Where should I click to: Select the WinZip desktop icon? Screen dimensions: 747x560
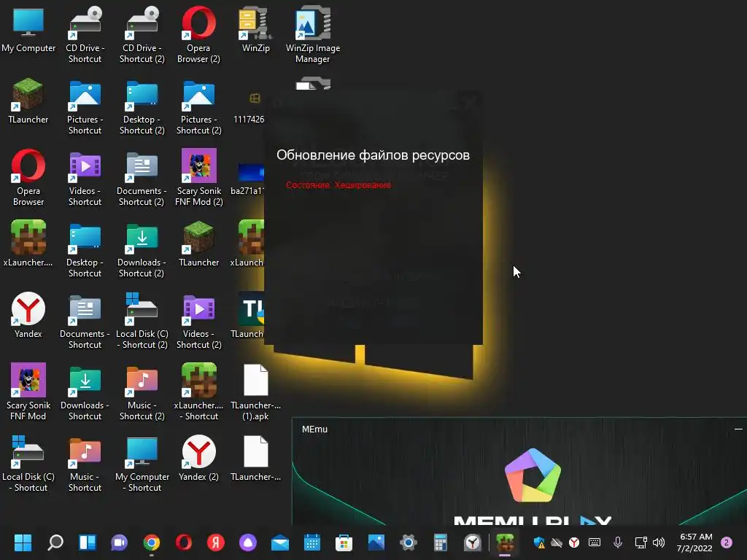pos(256,30)
